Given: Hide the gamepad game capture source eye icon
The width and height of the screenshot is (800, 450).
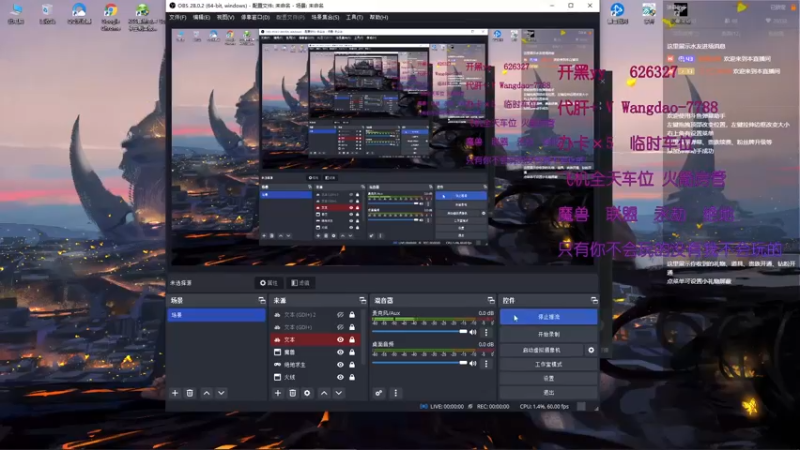Looking at the screenshot, I should point(340,364).
